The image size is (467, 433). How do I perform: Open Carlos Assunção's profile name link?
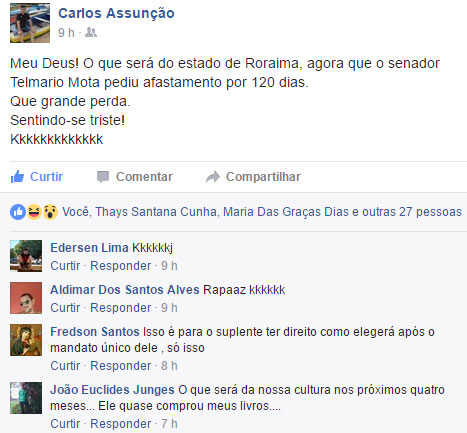coord(116,13)
